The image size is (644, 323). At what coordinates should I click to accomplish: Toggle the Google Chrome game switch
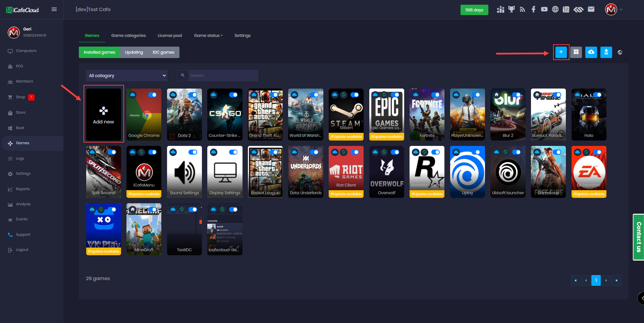pyautogui.click(x=153, y=95)
